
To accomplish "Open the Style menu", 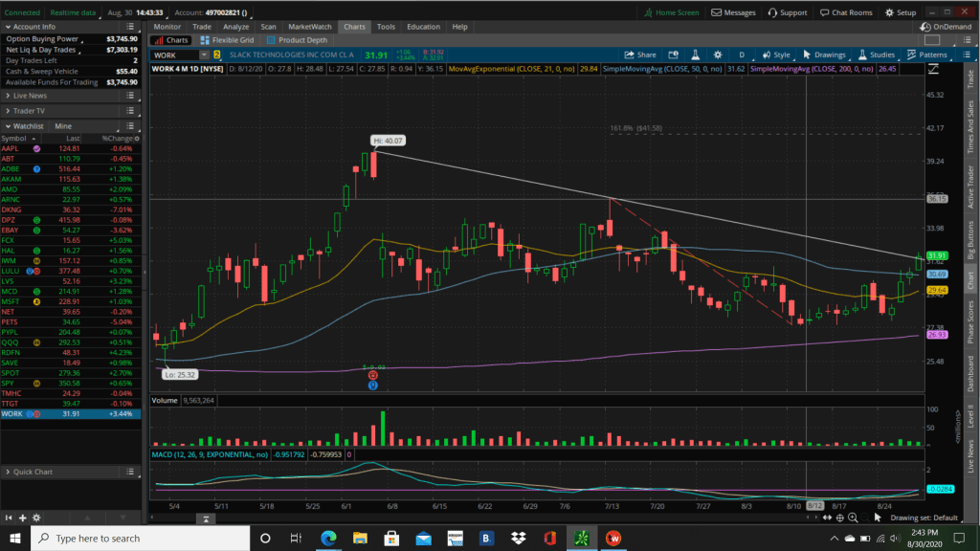I will coord(775,55).
